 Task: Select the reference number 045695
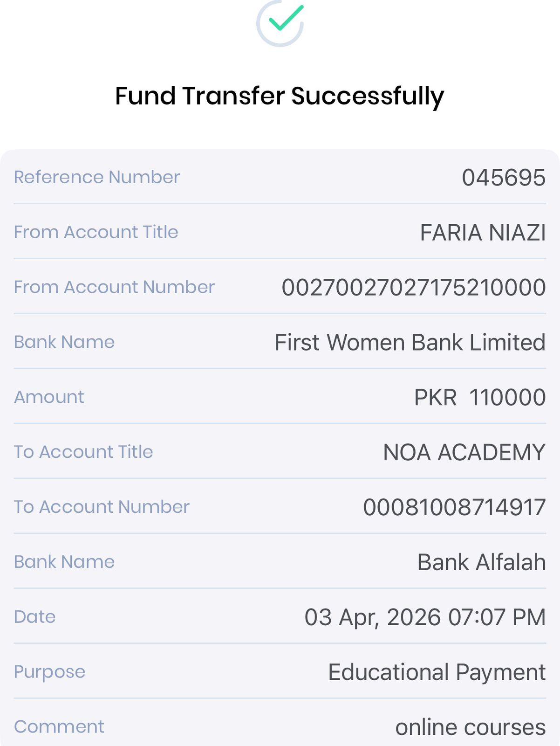coord(503,178)
